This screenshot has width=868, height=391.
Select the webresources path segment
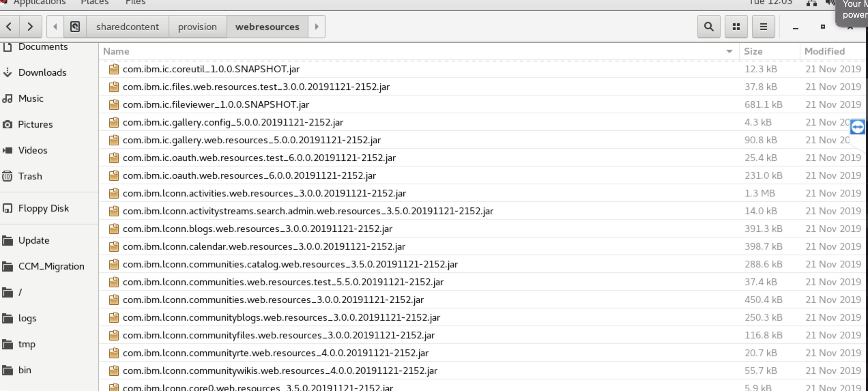tap(267, 27)
